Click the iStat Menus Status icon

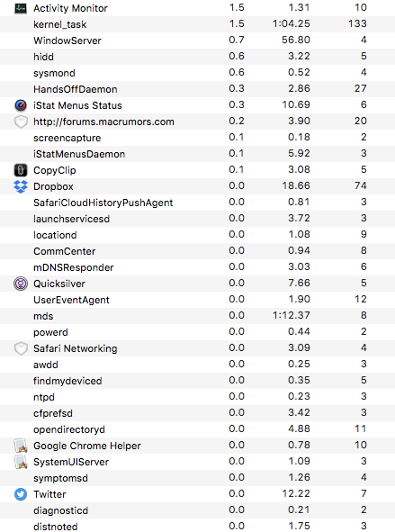(21, 105)
